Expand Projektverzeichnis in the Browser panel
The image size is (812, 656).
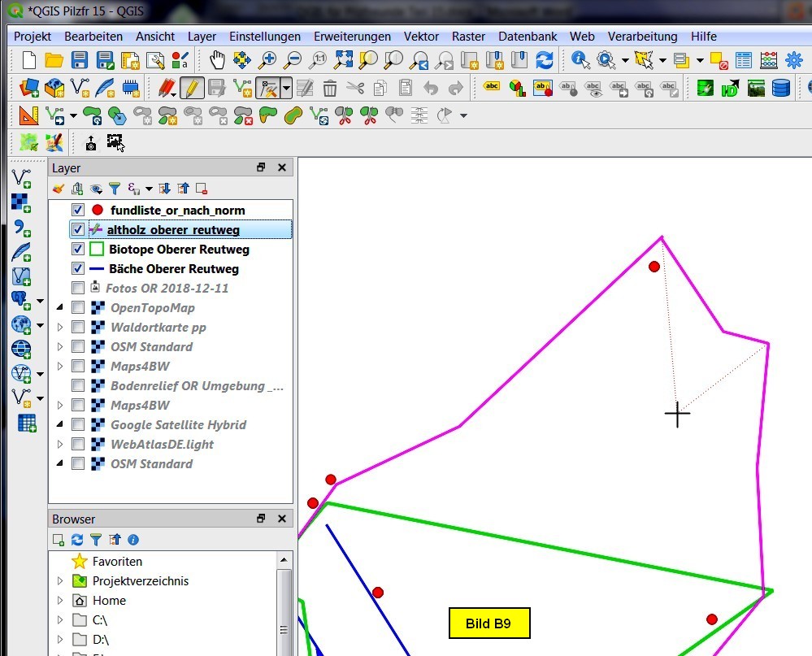(59, 581)
